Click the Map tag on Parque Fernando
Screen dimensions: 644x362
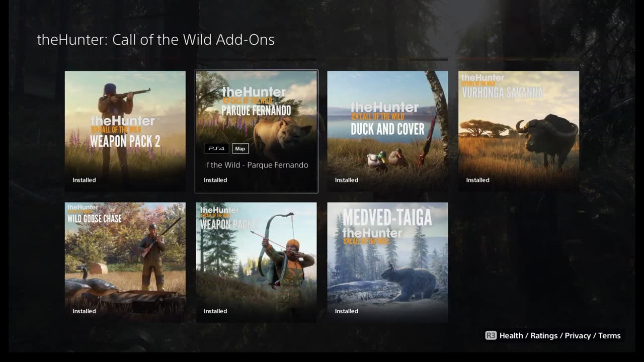pyautogui.click(x=240, y=149)
